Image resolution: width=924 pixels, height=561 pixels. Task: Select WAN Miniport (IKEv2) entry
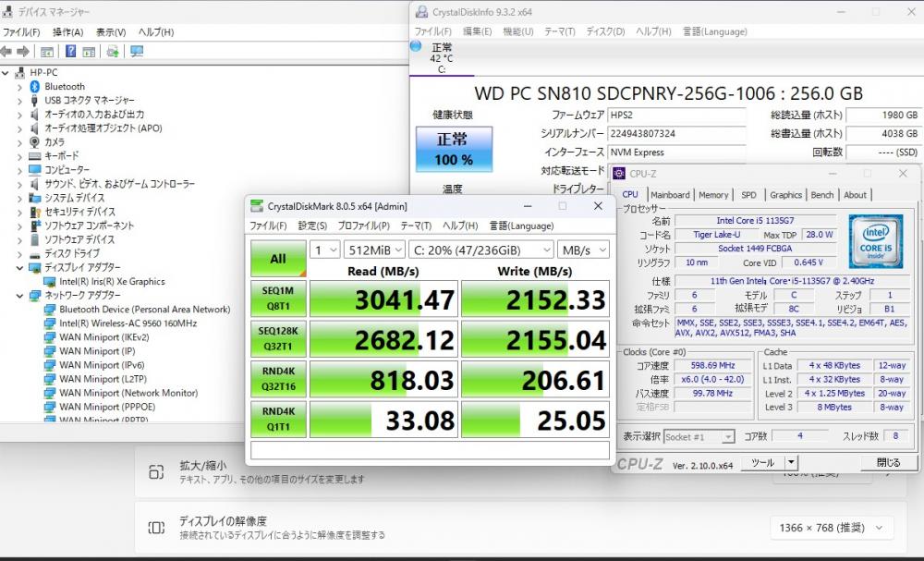coord(104,337)
